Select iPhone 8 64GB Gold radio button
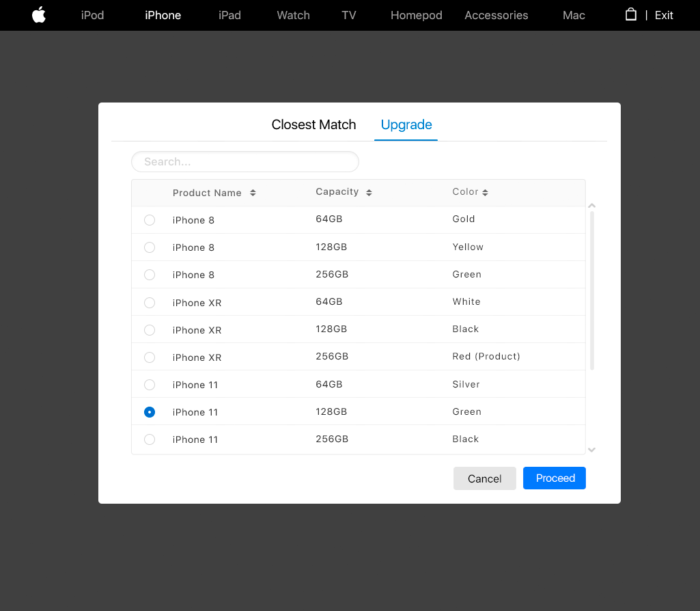700x611 pixels. coord(150,220)
